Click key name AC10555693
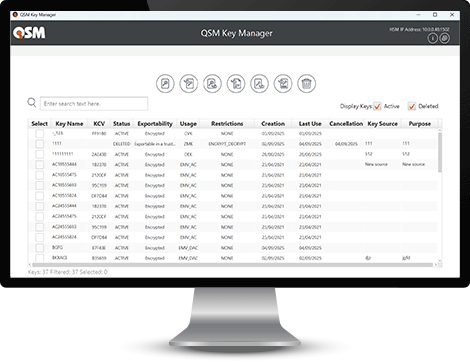This screenshot has height=362, width=470. point(64,185)
